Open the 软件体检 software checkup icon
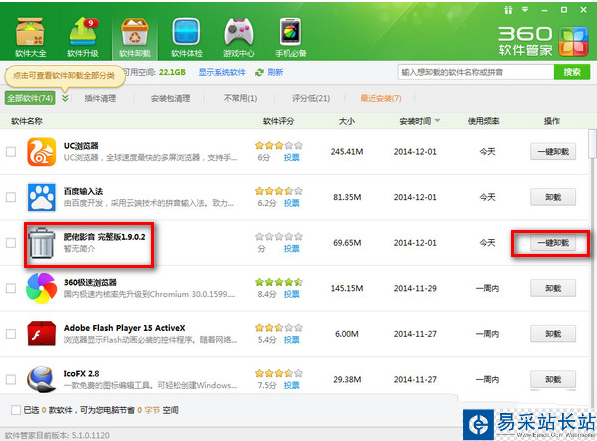This screenshot has height=441, width=597. coord(187,37)
